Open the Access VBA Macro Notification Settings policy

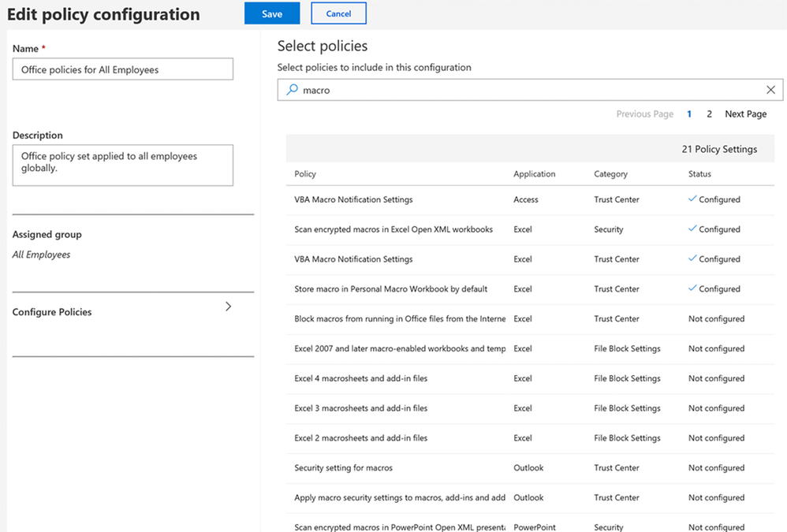[x=353, y=199]
